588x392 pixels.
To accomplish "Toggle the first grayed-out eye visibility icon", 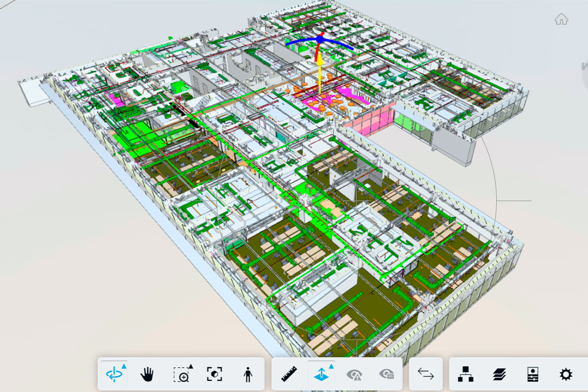I will [x=354, y=374].
